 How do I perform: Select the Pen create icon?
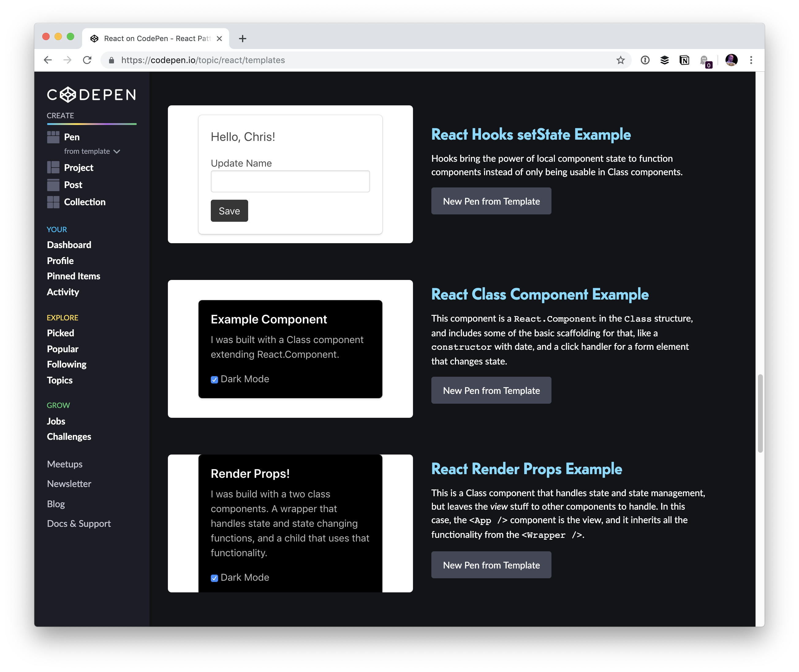pos(54,137)
